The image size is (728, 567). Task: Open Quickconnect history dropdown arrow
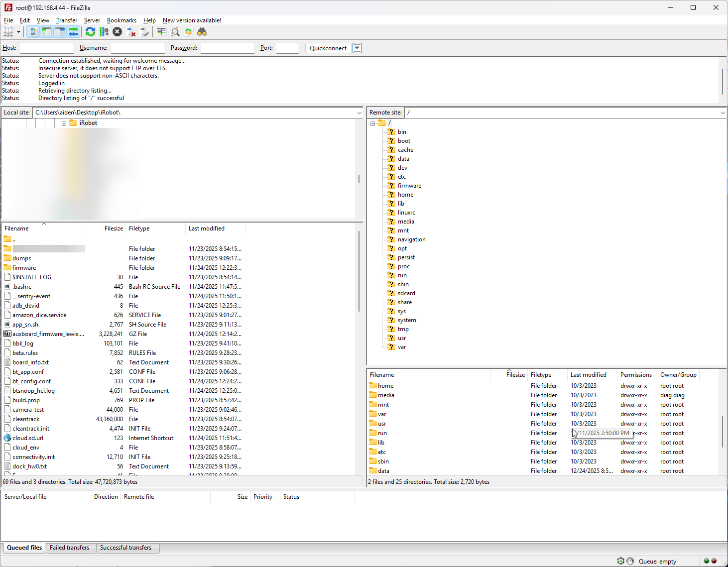357,48
